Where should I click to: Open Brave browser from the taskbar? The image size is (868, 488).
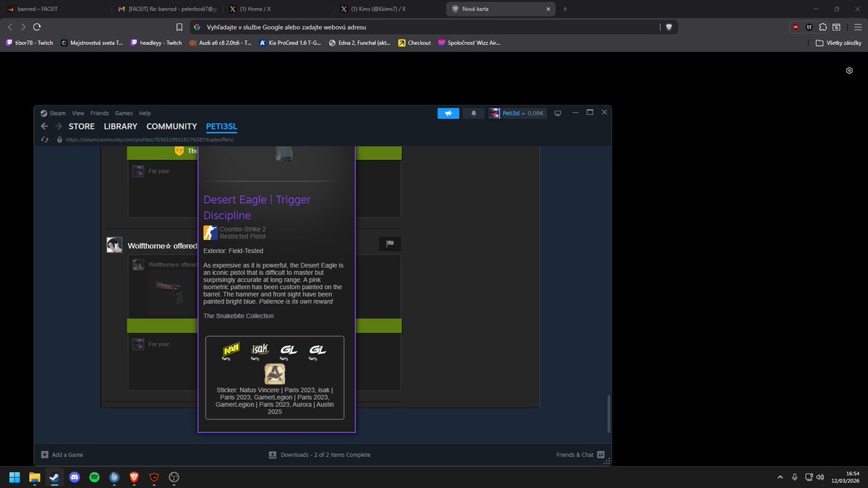click(x=134, y=477)
